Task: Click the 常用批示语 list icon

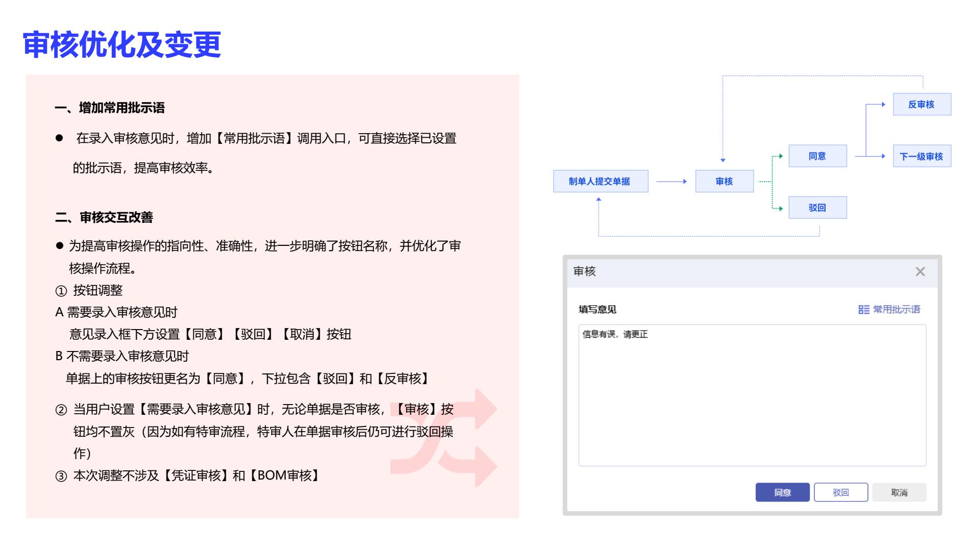Action: click(x=863, y=310)
